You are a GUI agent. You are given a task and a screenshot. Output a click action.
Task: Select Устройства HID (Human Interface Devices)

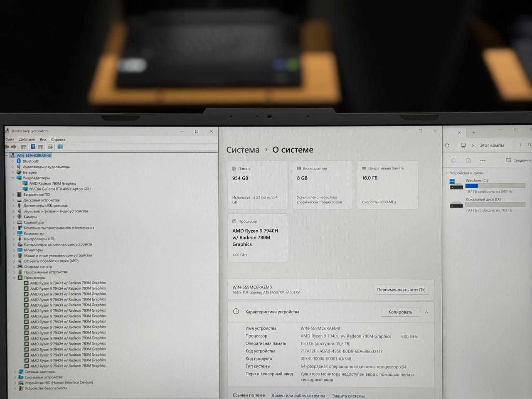click(59, 382)
